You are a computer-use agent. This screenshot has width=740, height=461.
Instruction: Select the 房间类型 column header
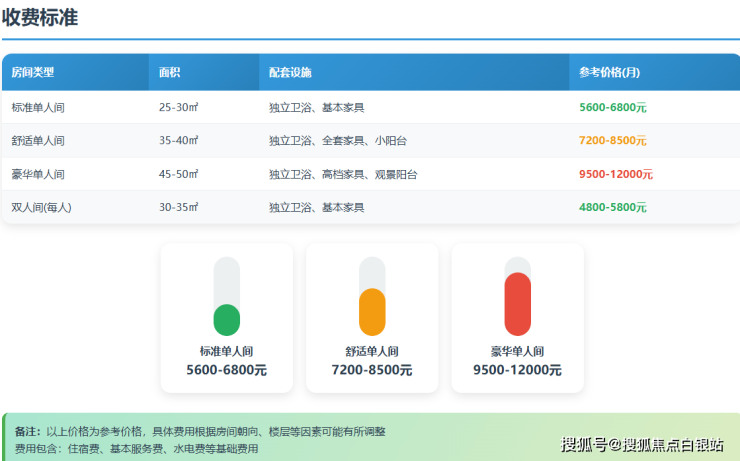pos(33,73)
